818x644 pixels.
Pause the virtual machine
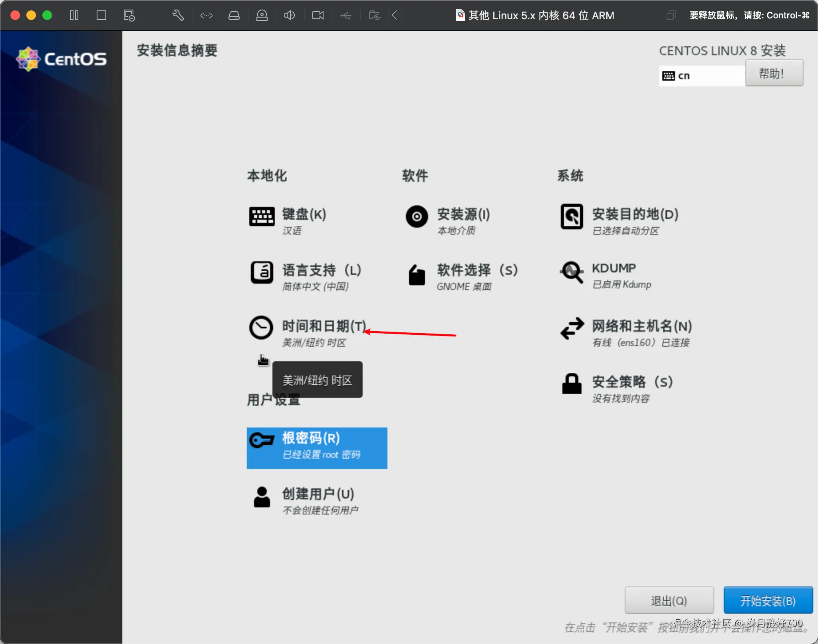[74, 15]
